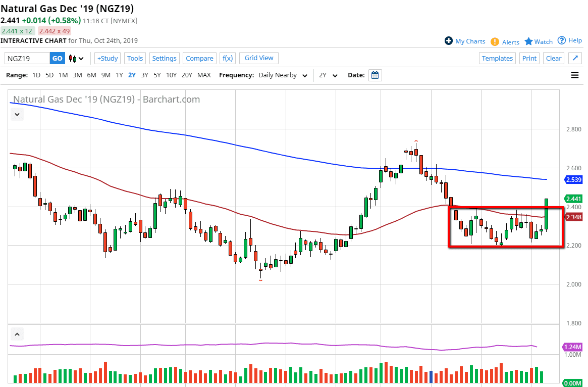This screenshot has width=588, height=387.
Task: Click the expand chart arrow icon
Action: pos(575,58)
